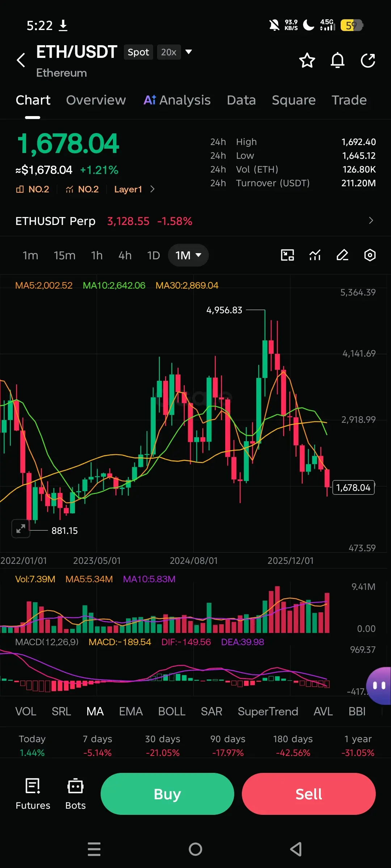The width and height of the screenshot is (391, 868).
Task: Open chart settings hexagon icon
Action: pos(370,255)
